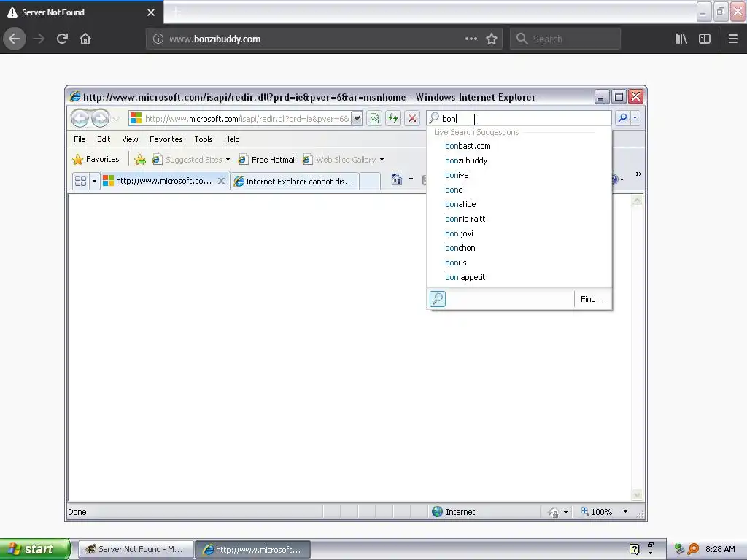Click IE Quick Tabs grid icon
The image size is (747, 560).
pyautogui.click(x=80, y=181)
